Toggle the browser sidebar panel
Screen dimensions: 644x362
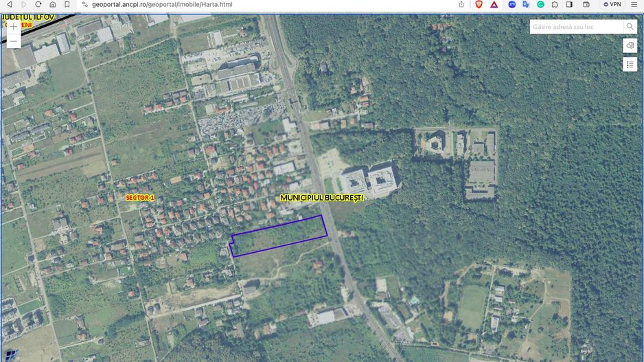569,5
